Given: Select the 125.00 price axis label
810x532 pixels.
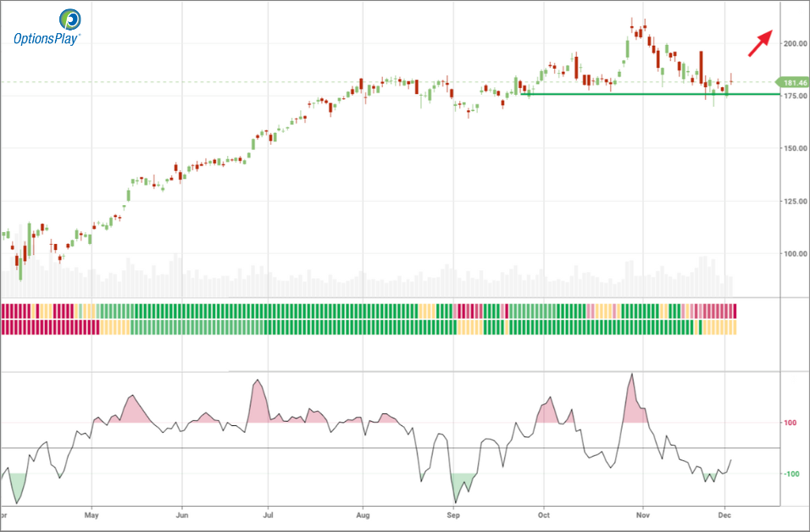Looking at the screenshot, I should point(795,201).
